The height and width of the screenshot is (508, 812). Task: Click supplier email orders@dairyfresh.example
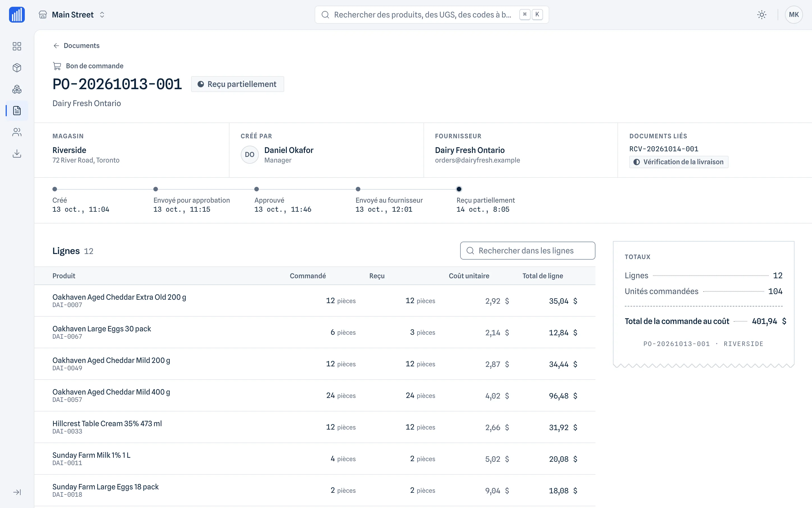pyautogui.click(x=477, y=160)
